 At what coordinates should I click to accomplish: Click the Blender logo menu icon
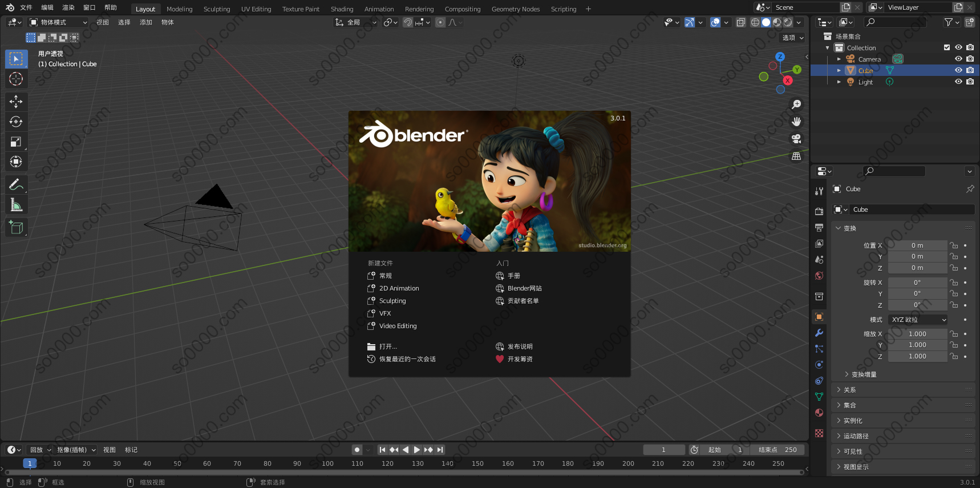(x=10, y=7)
